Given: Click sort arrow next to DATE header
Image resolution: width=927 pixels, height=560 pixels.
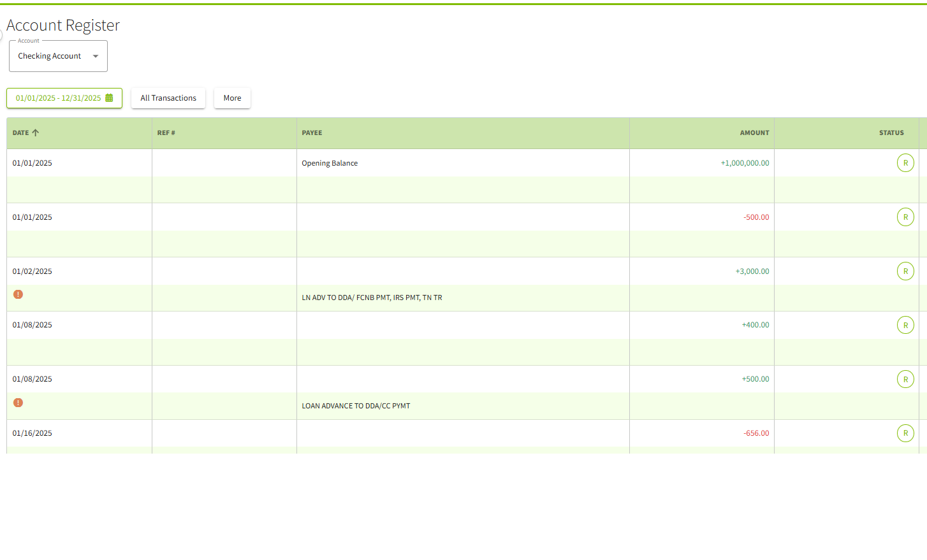Looking at the screenshot, I should 36,133.
